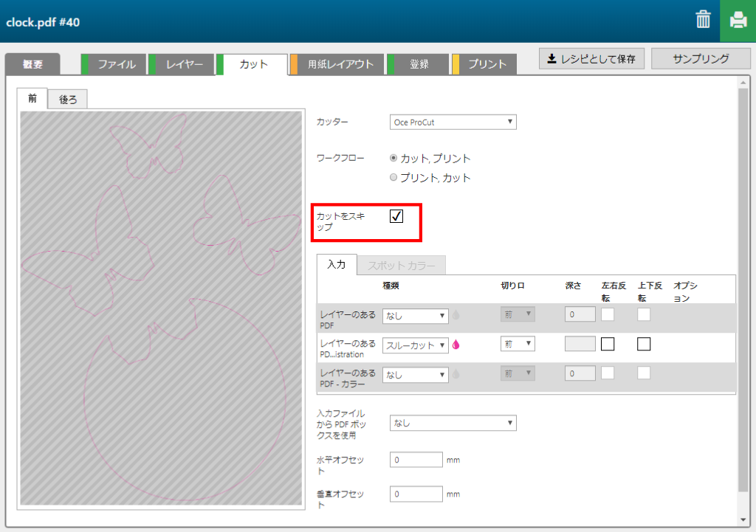Click the レイヤーのある PD...istration row label
756x532 pixels.
(348, 349)
